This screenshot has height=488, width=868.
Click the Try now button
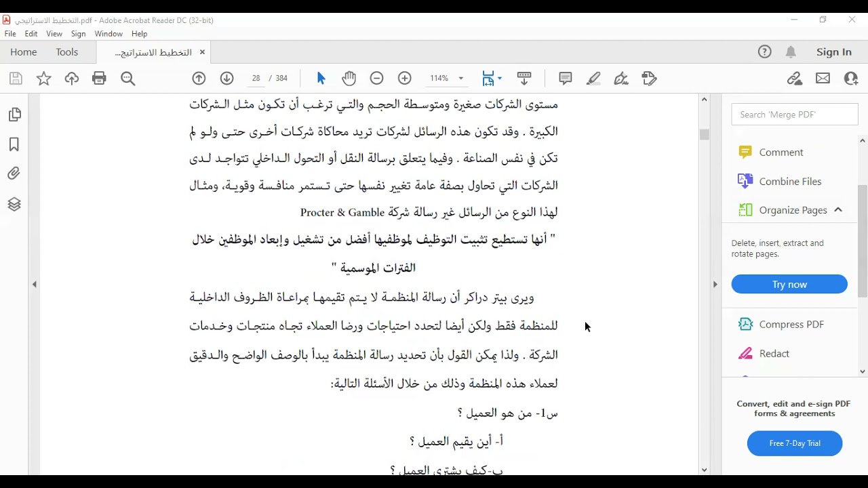[x=789, y=285]
